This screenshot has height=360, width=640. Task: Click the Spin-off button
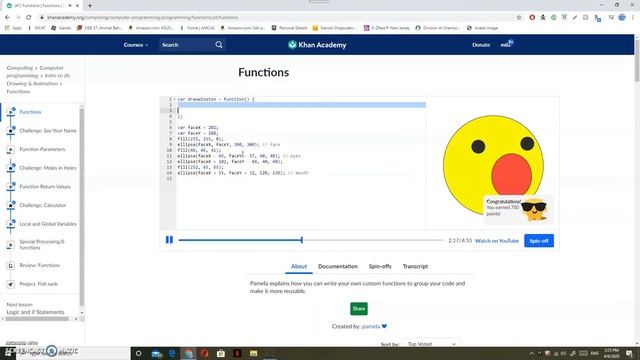[x=539, y=241]
